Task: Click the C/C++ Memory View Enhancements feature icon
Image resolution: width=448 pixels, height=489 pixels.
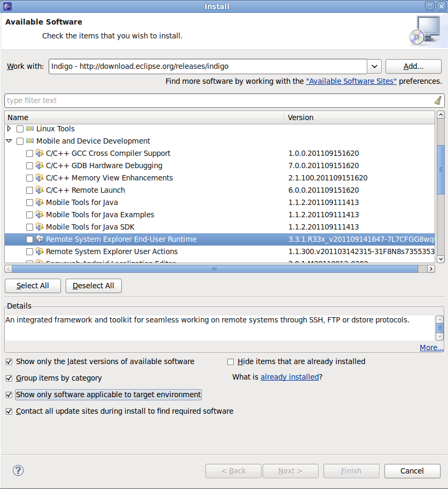Action: click(40, 178)
